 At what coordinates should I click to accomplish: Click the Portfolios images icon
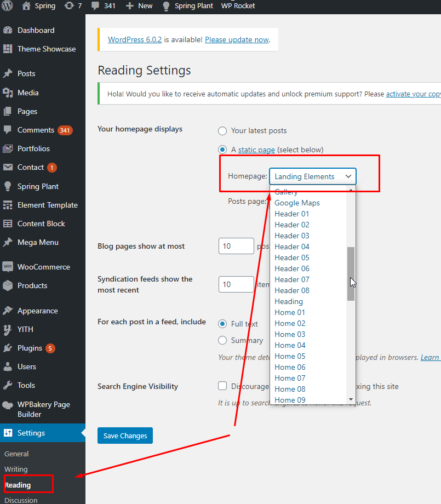click(x=8, y=148)
